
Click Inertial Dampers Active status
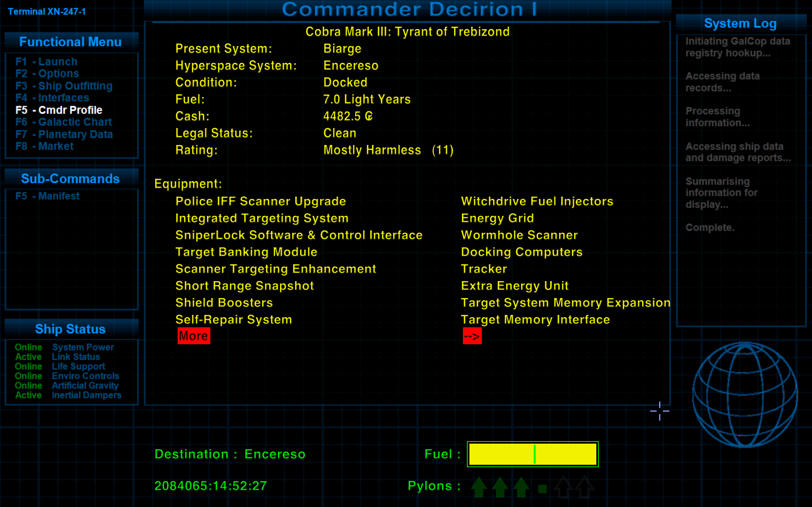pyautogui.click(x=28, y=395)
